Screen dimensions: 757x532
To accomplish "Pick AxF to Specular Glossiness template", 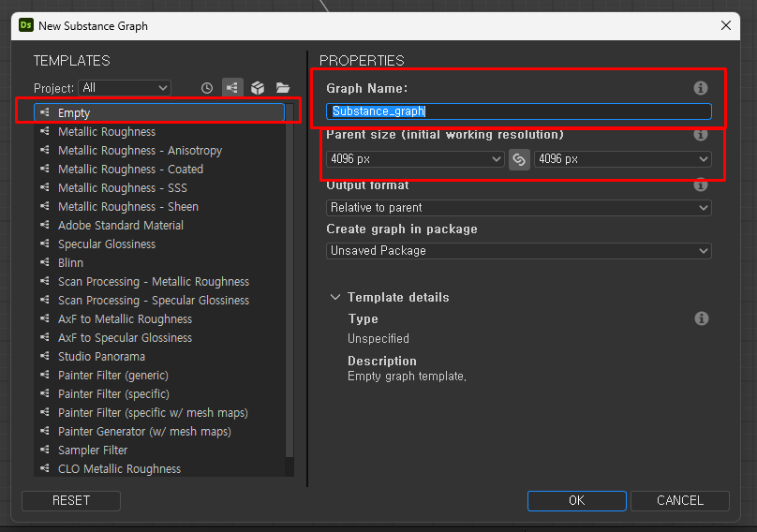I will (x=159, y=338).
